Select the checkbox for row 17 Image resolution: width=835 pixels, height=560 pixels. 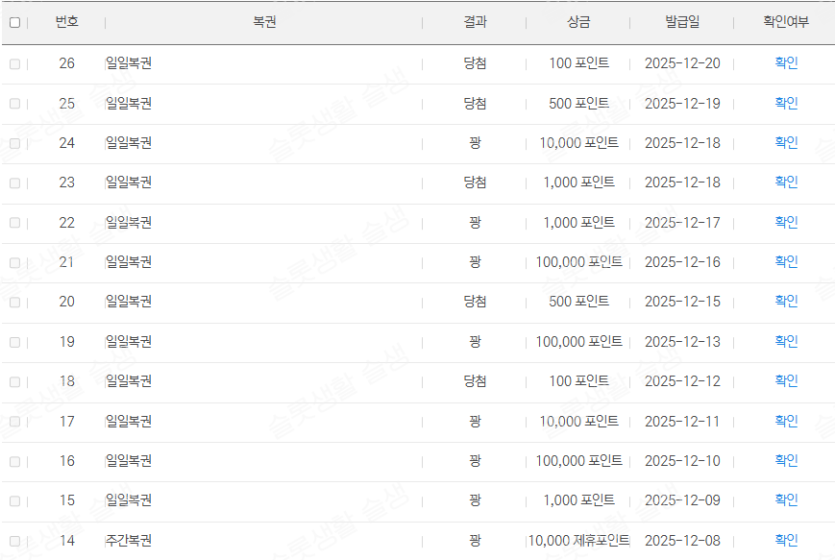coord(15,421)
